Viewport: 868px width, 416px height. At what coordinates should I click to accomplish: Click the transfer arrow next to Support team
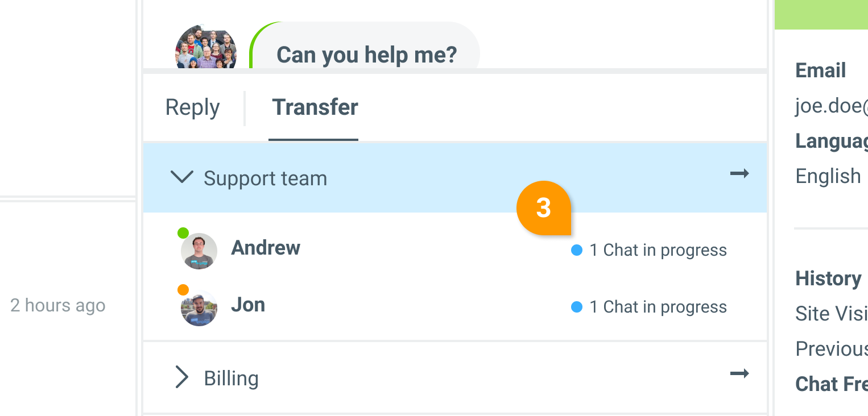(x=739, y=174)
